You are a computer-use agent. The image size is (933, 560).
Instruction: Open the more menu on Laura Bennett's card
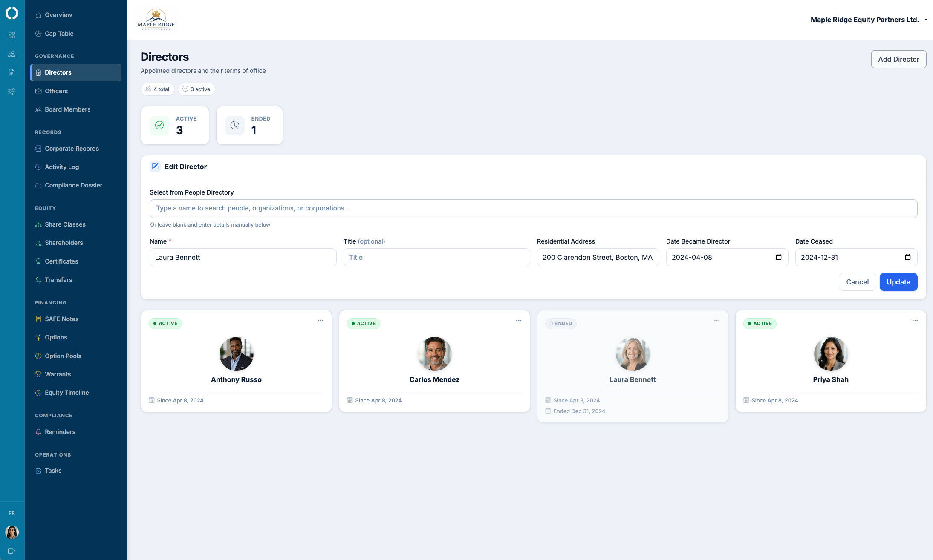(x=717, y=321)
